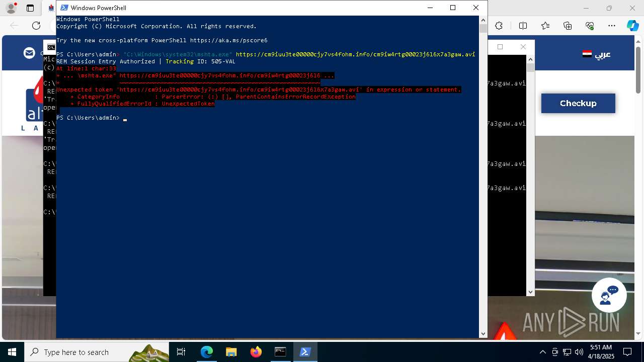
Task: Open volume control tray icon
Action: (x=579, y=352)
